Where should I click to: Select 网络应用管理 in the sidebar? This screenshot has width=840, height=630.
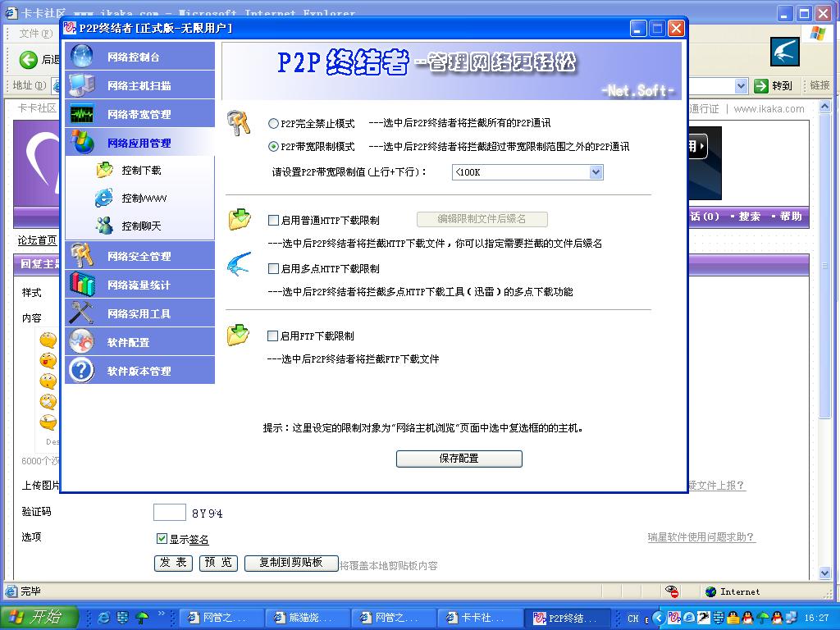click(x=139, y=143)
